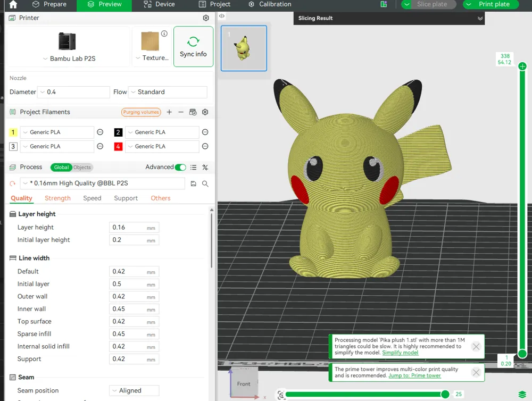Expand Slicing Result panel chevron
532x401 pixels.
480,18
